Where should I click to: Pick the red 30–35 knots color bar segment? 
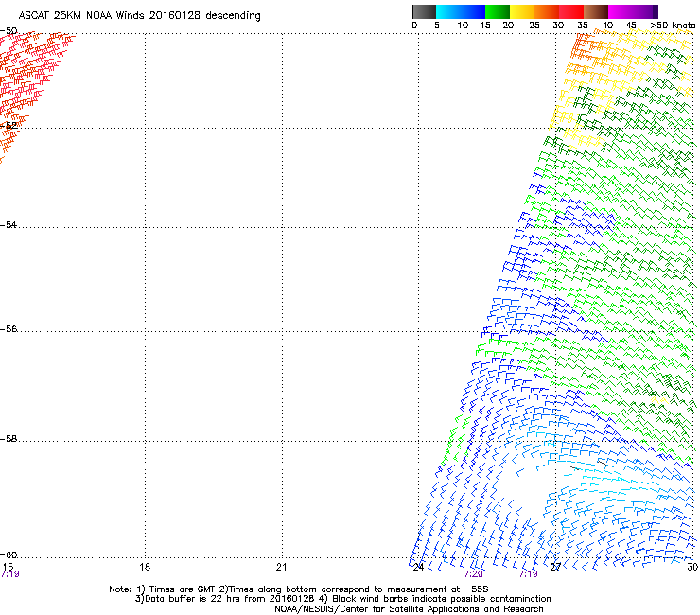(571, 11)
